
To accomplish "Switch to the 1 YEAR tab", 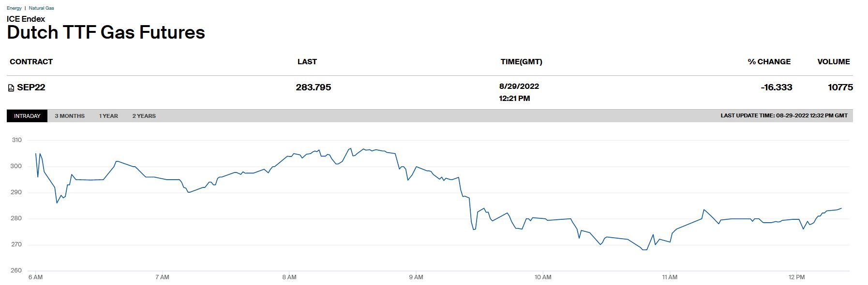I will point(108,116).
